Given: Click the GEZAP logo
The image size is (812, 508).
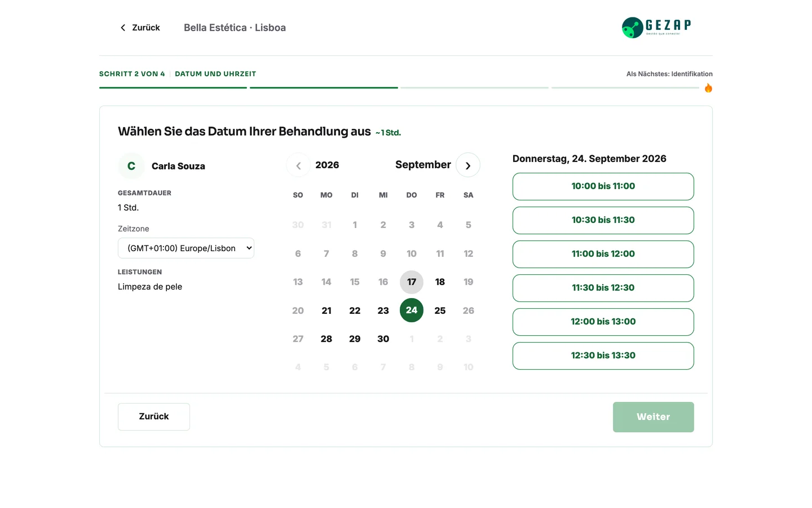Looking at the screenshot, I should coord(656,27).
